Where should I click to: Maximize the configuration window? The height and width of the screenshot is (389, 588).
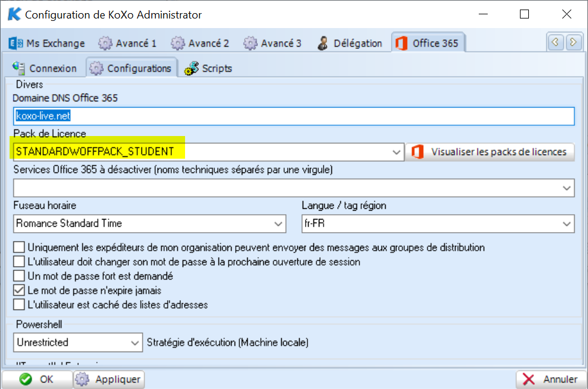click(524, 14)
